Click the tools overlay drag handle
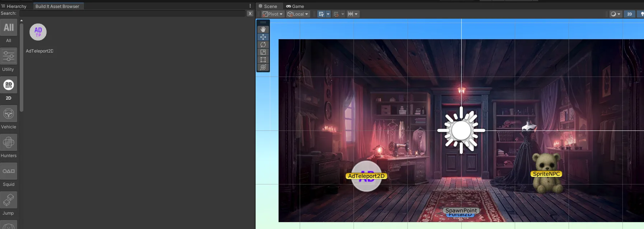Viewport: 644px width, 229px height. pos(263,22)
